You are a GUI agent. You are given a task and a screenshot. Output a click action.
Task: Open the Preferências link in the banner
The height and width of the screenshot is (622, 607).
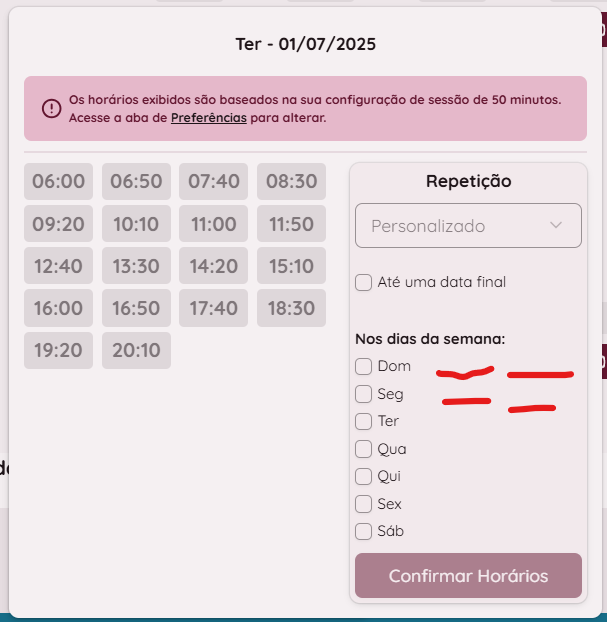pos(208,118)
